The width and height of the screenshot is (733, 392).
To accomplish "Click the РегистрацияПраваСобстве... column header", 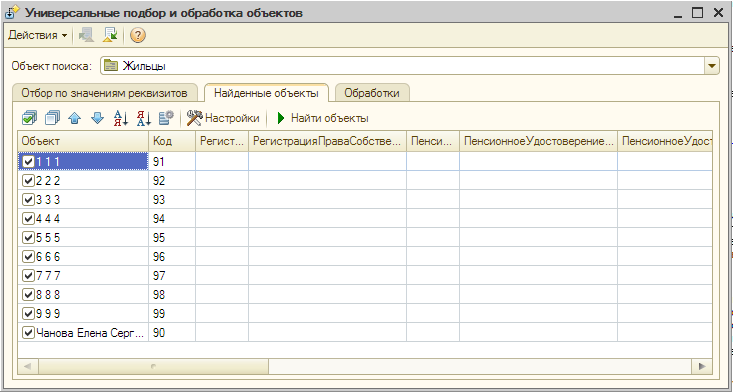I will (327, 142).
